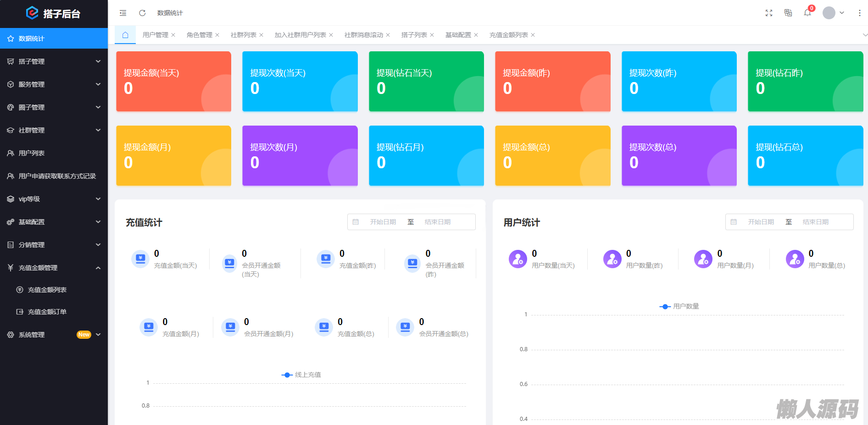Go to the home tab icon
The image size is (868, 425).
(125, 35)
